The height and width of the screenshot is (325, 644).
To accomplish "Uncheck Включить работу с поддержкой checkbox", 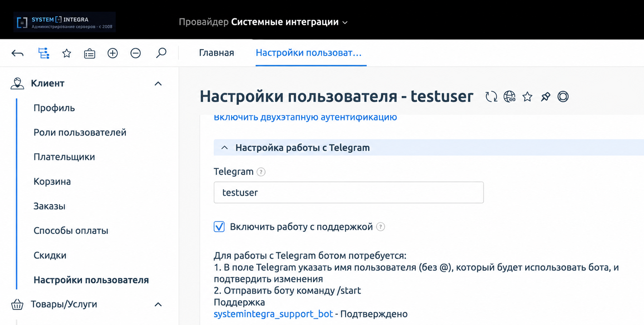I will click(x=219, y=227).
